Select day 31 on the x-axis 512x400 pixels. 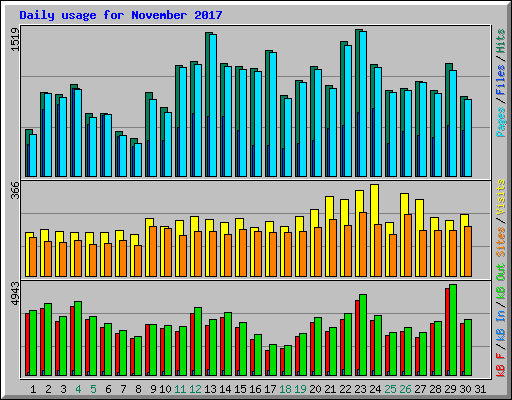[480, 389]
